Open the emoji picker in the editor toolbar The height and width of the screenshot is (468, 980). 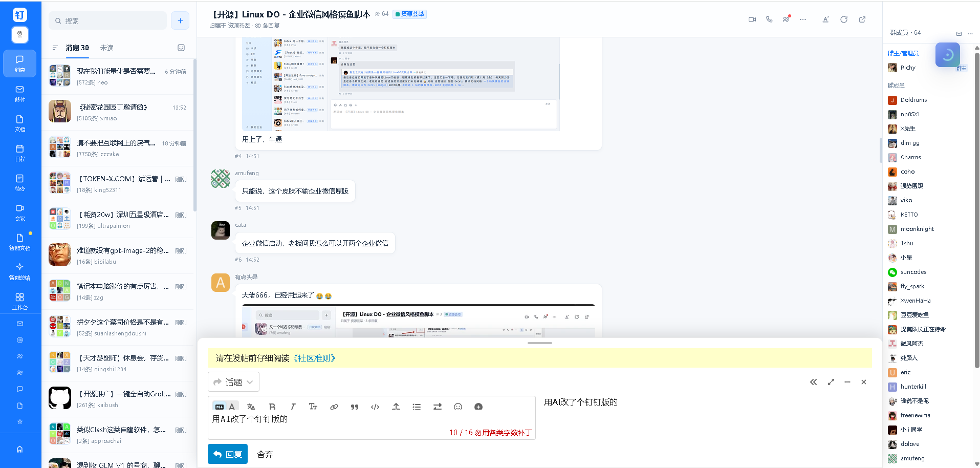point(458,407)
